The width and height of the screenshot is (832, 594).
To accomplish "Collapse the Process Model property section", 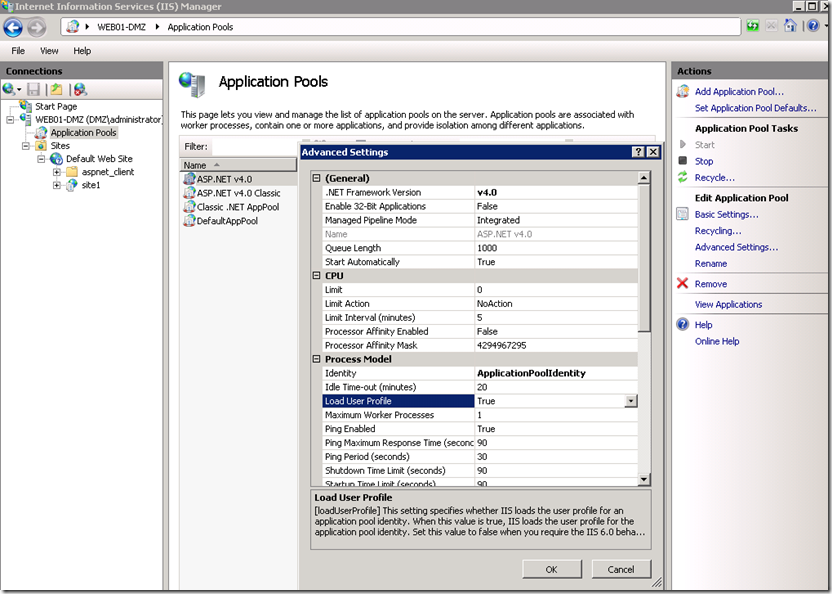I will point(317,359).
